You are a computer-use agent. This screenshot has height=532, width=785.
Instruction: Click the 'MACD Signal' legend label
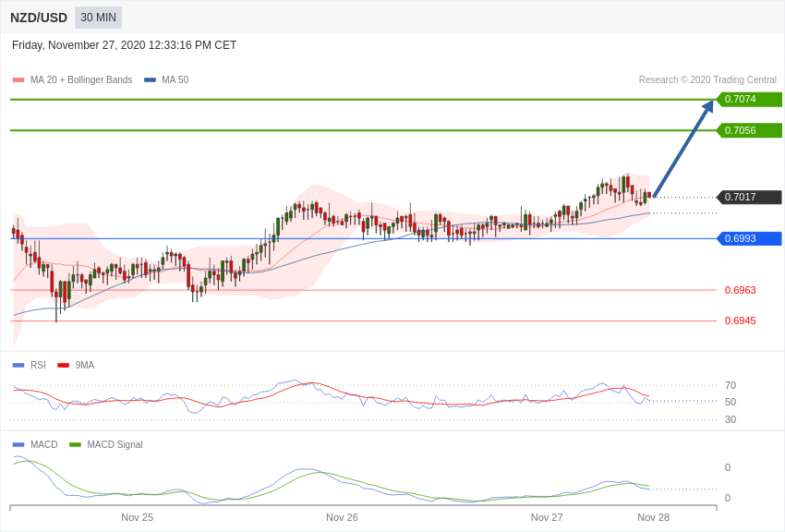click(x=115, y=444)
